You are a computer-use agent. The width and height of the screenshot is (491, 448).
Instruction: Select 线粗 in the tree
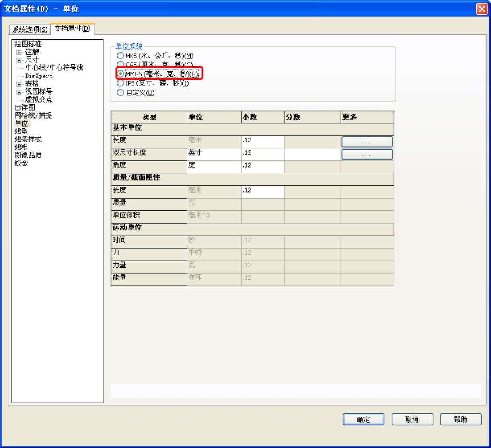[x=21, y=147]
